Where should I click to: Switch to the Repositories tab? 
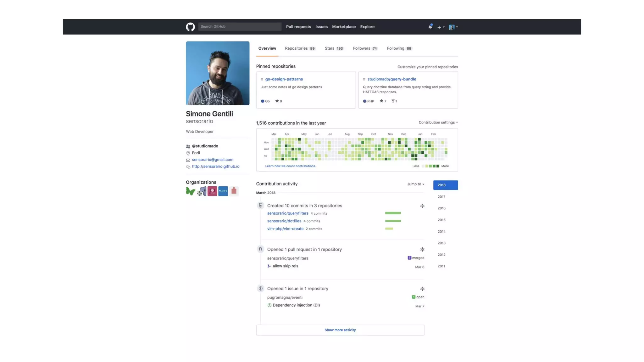tap(300, 48)
